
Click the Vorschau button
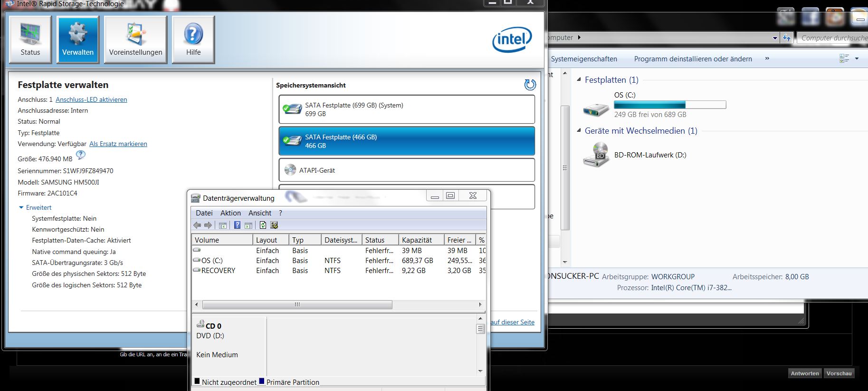(x=839, y=373)
